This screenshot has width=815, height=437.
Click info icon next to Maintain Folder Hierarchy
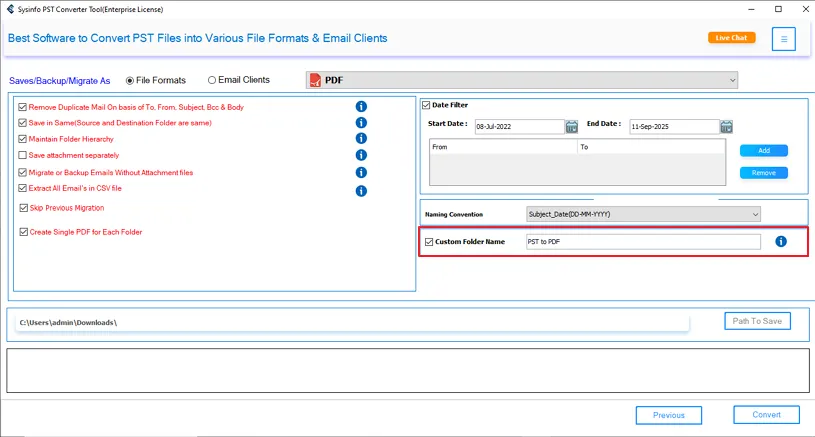coord(361,139)
